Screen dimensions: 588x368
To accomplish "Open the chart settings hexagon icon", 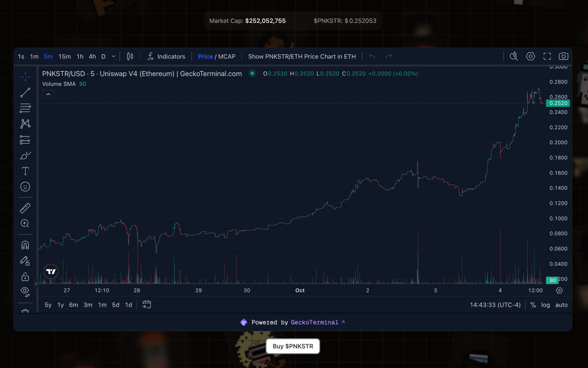I will pyautogui.click(x=530, y=56).
